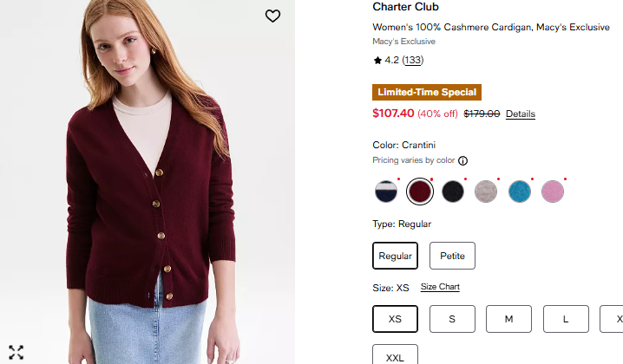Image resolution: width=623 pixels, height=364 pixels.
Task: Expand product image to full screen
Action: [16, 352]
